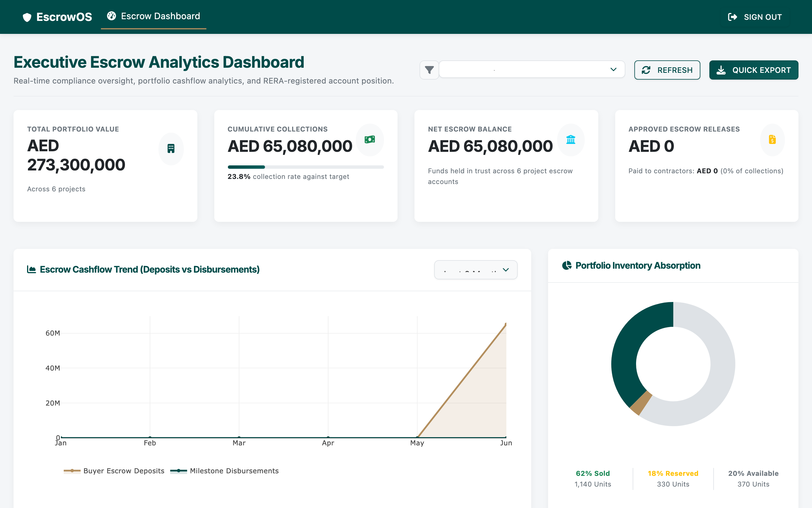Image resolution: width=812 pixels, height=508 pixels.
Task: Click the "20% Available" label
Action: pos(753,473)
